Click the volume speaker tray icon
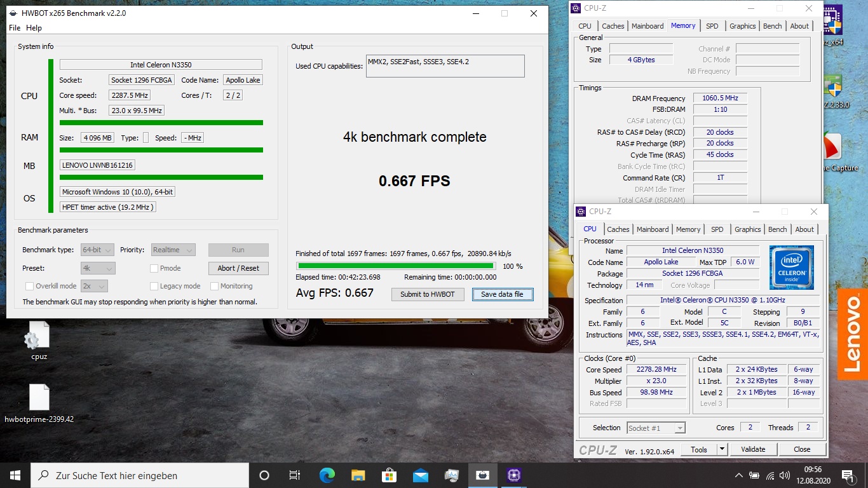Viewport: 868px width, 488px height. coord(785,475)
